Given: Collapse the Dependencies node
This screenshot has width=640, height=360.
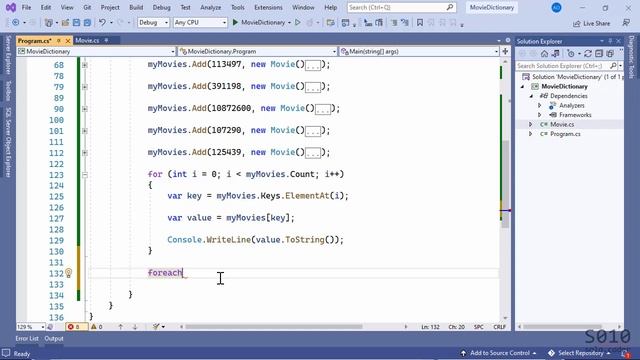Looking at the screenshot, I should pyautogui.click(x=531, y=96).
